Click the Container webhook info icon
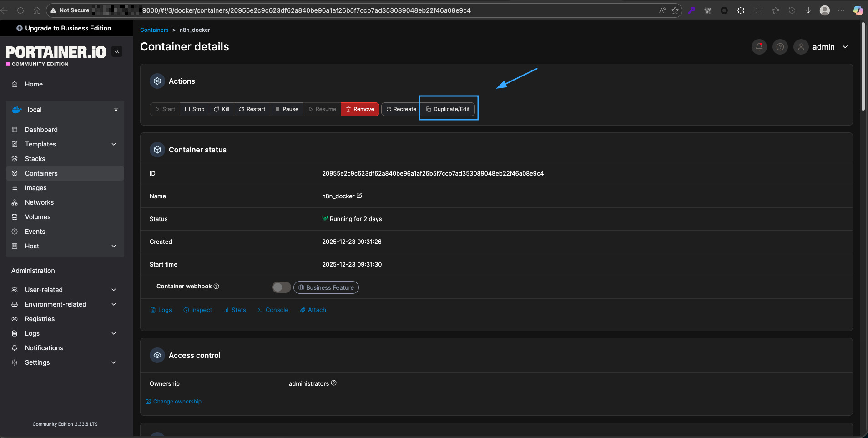 pos(217,286)
